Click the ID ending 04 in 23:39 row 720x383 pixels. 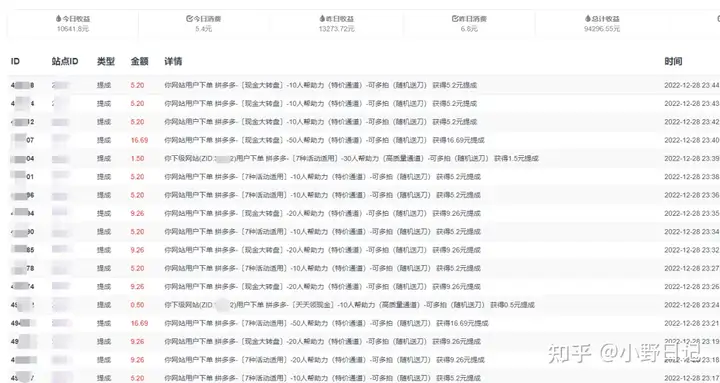(22, 159)
